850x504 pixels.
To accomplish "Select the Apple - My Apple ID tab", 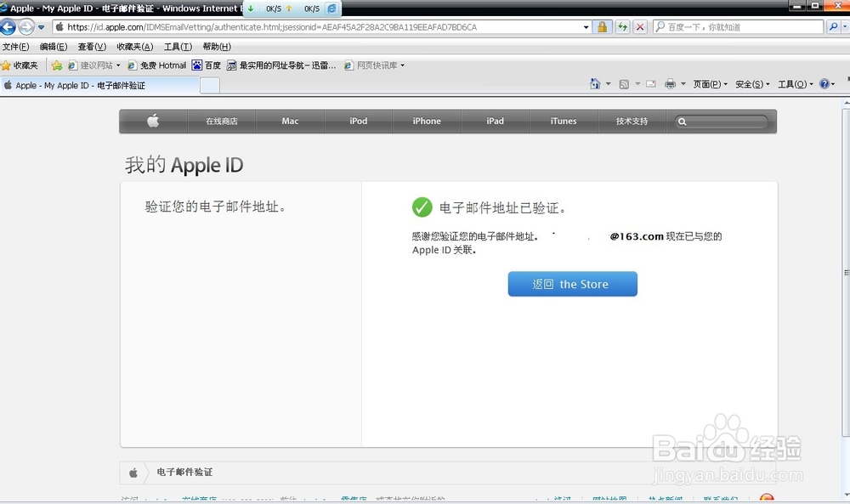I will 100,85.
